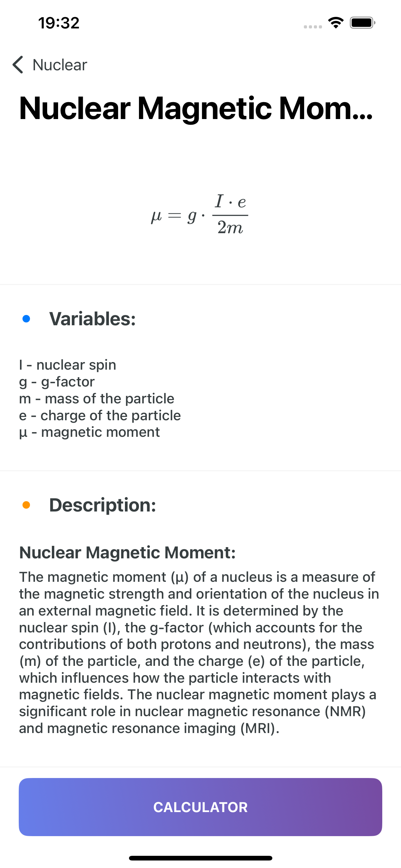This screenshot has height=868, width=401.
Task: Tap the g - g-factor variable line
Action: point(57,382)
